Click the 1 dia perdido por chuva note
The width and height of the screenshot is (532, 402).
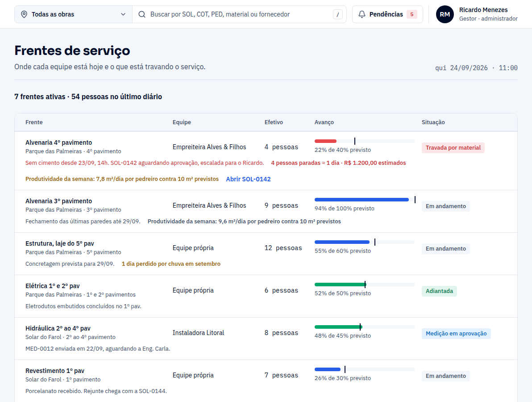pos(171,264)
